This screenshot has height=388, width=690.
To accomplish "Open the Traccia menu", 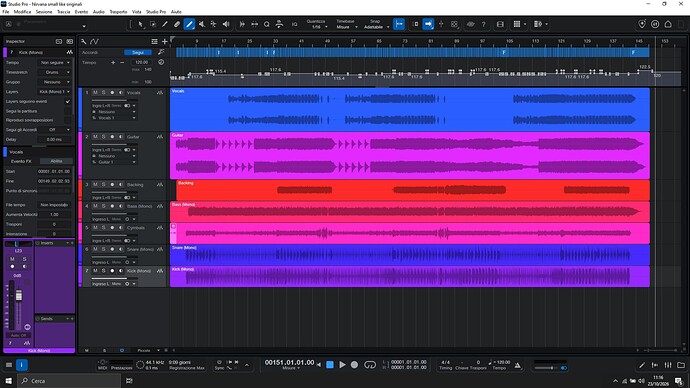I will pos(63,12).
